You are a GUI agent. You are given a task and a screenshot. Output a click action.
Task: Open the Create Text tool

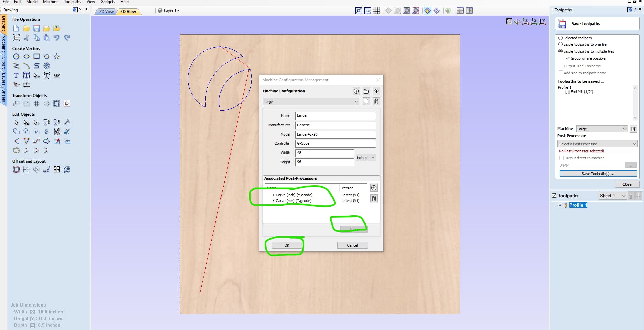[x=16, y=75]
